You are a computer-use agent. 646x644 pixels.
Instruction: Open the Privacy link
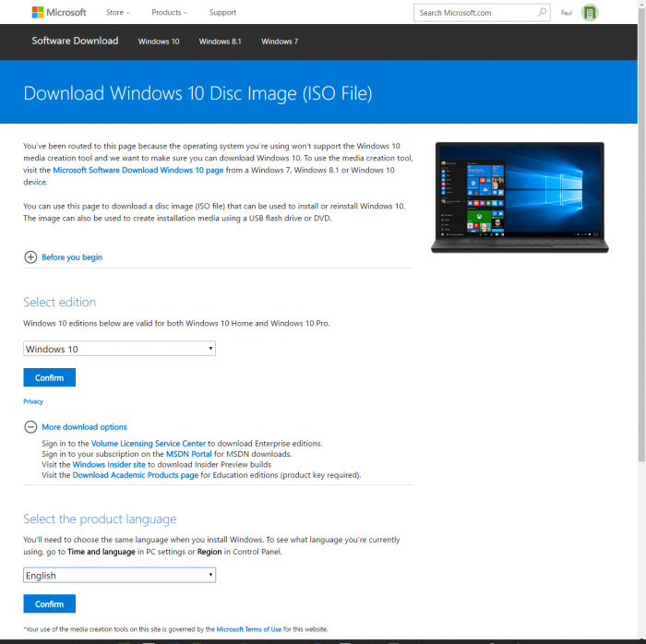pyautogui.click(x=33, y=401)
